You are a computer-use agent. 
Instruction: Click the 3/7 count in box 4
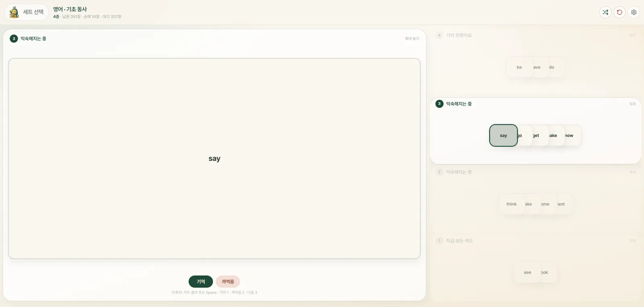coord(633,35)
